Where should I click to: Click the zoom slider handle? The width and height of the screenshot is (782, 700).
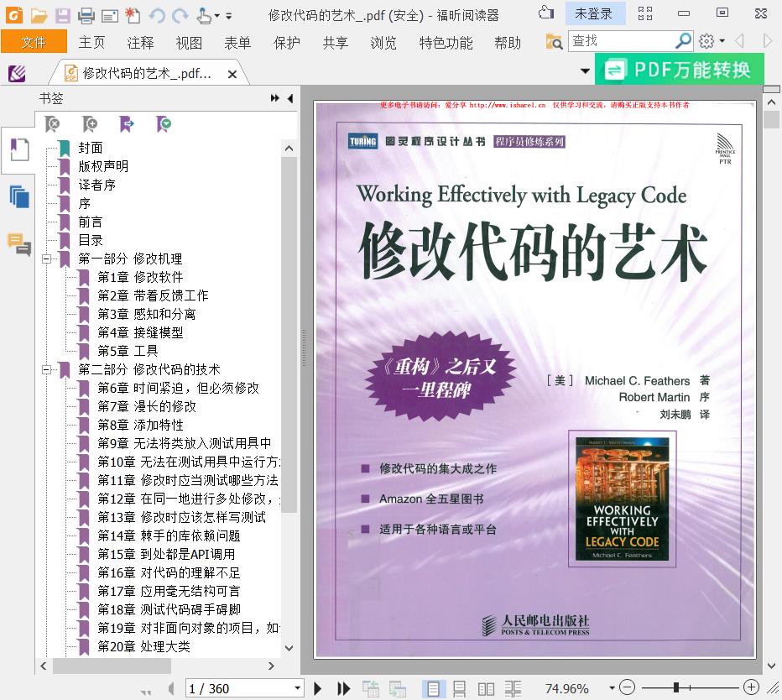[x=675, y=687]
